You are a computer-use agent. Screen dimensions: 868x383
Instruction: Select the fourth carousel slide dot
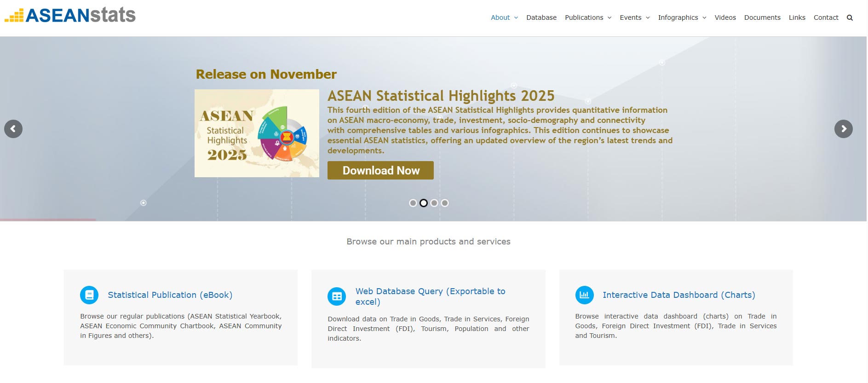[x=445, y=203]
